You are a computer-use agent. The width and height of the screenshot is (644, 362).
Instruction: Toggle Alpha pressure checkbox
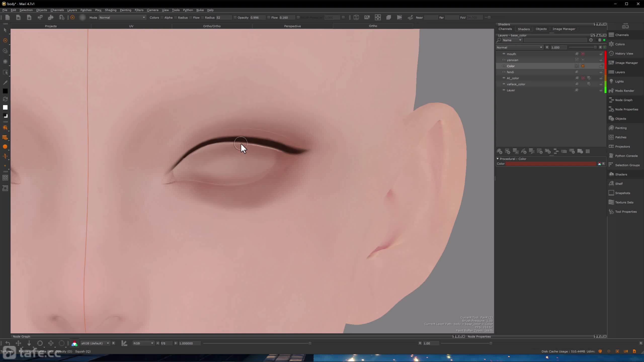pyautogui.click(x=162, y=17)
